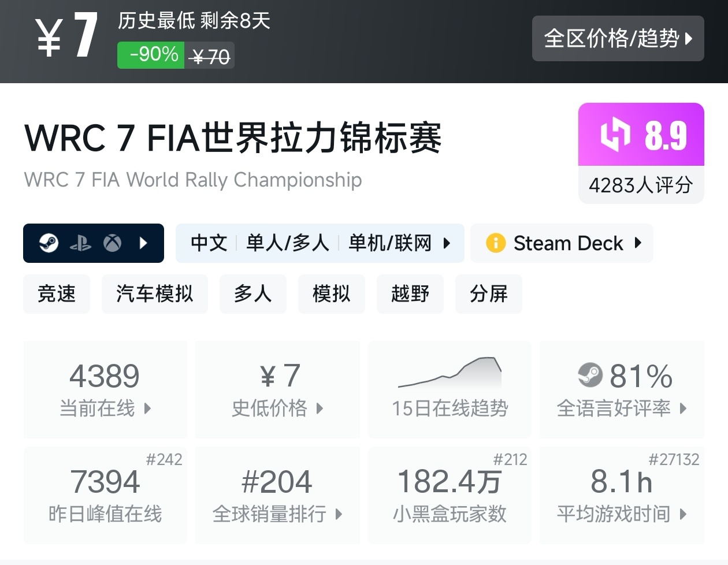Click the Steam platform icon
728x565 pixels.
tap(49, 243)
